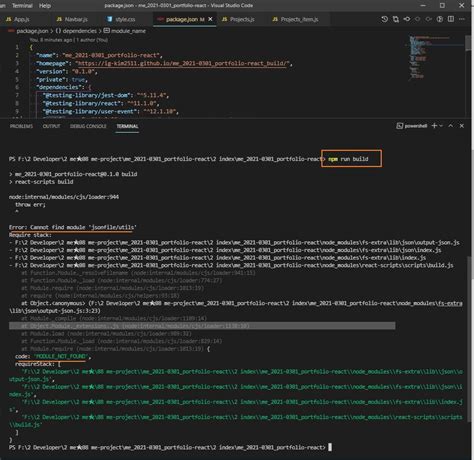
Task: Open the file history timeline icon
Action: click(x=384, y=19)
